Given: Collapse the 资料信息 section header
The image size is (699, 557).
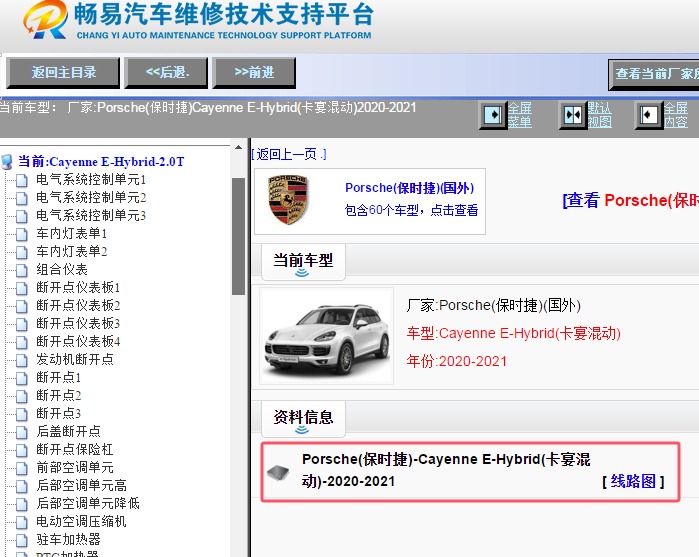Looking at the screenshot, I should click(x=303, y=420).
